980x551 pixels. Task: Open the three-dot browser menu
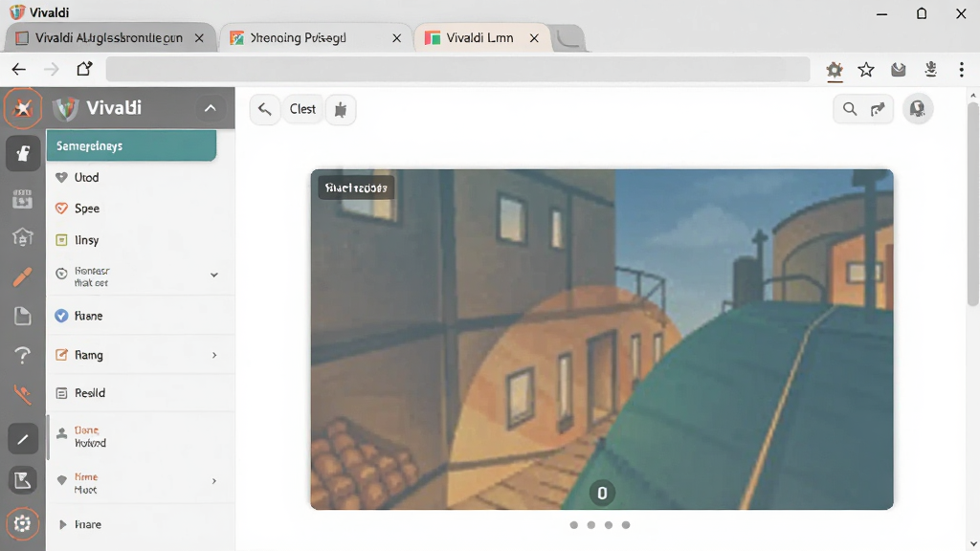(x=962, y=69)
